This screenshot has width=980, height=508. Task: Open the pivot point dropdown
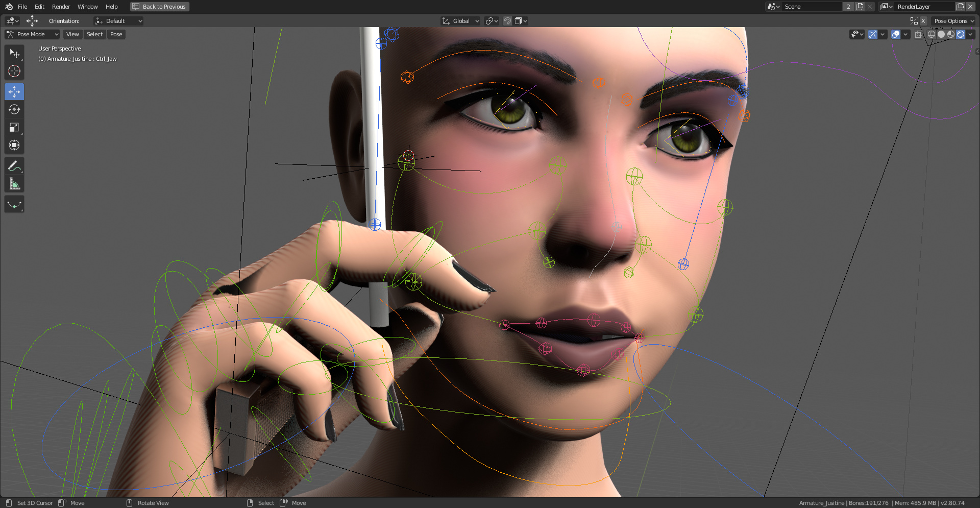click(492, 21)
